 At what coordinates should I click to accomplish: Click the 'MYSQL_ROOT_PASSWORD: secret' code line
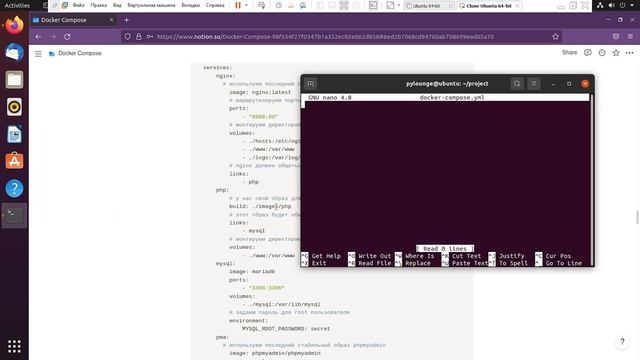click(286, 329)
